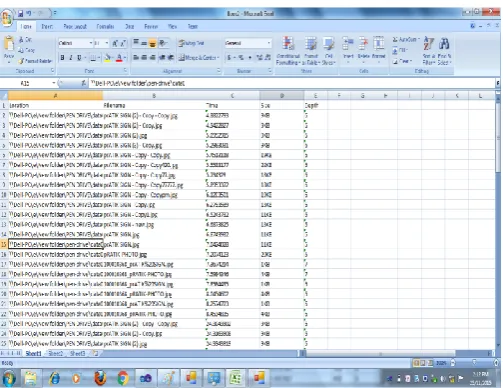Expand the Alignment group dialog launcher
This screenshot has height=388, width=503.
click(x=219, y=70)
